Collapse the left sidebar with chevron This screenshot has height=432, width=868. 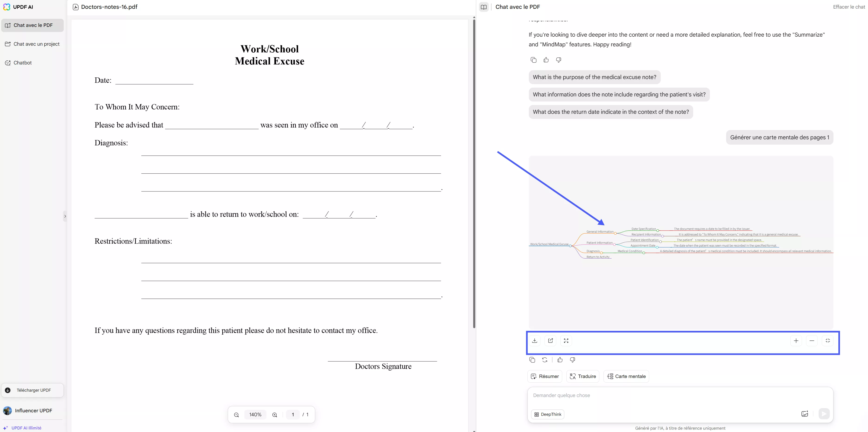[x=65, y=216]
